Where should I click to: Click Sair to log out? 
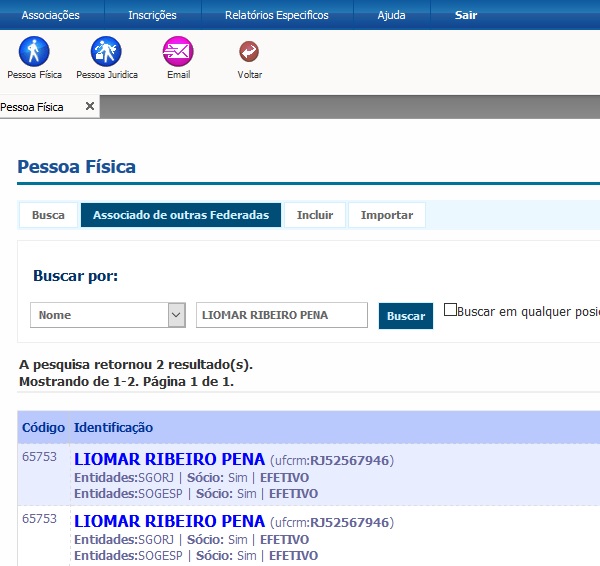[466, 15]
